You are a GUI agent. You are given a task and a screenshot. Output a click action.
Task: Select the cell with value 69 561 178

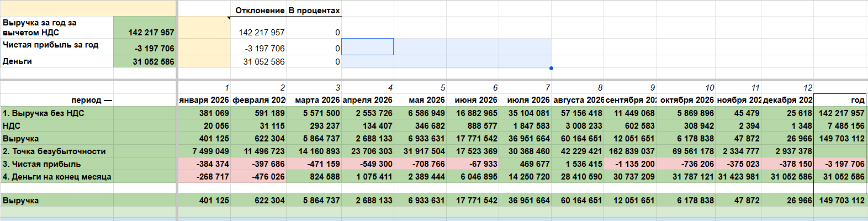coord(686,151)
